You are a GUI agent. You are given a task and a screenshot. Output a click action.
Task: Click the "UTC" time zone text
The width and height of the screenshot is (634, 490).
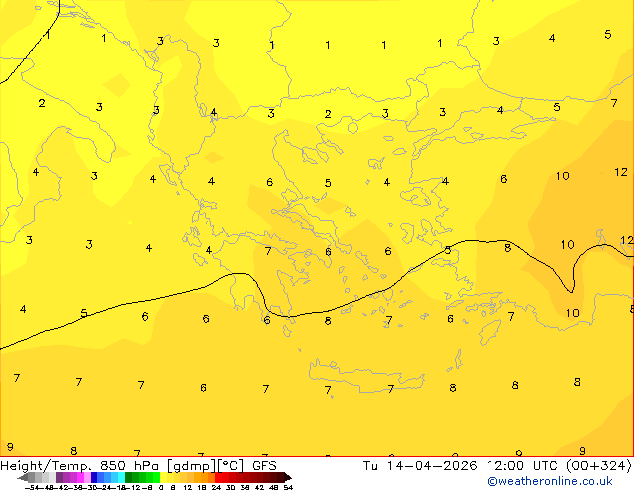point(547,466)
